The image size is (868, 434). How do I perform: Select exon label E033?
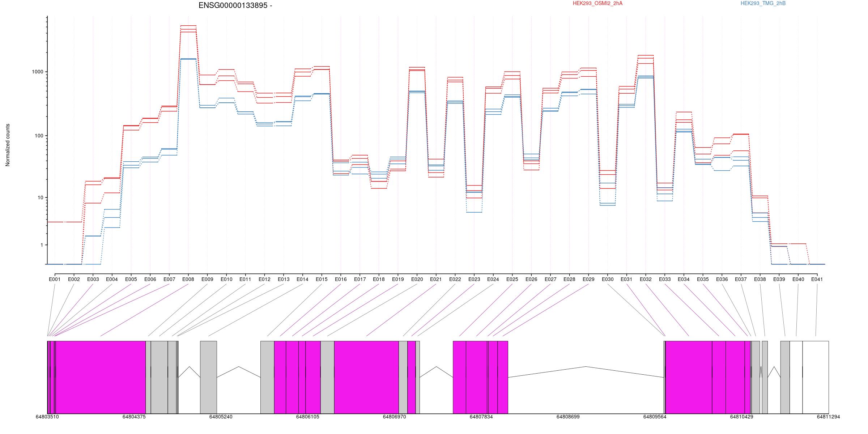coord(665,279)
